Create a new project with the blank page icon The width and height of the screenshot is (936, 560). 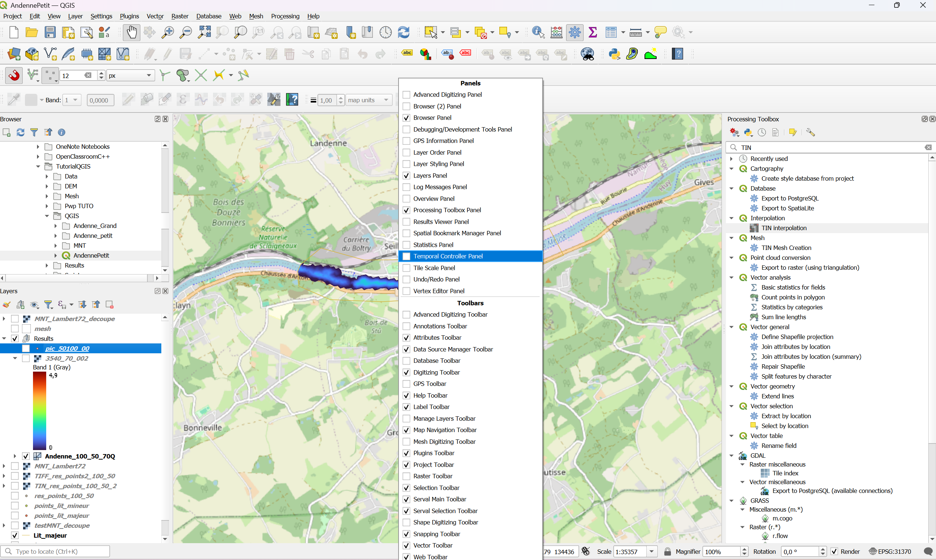14,33
